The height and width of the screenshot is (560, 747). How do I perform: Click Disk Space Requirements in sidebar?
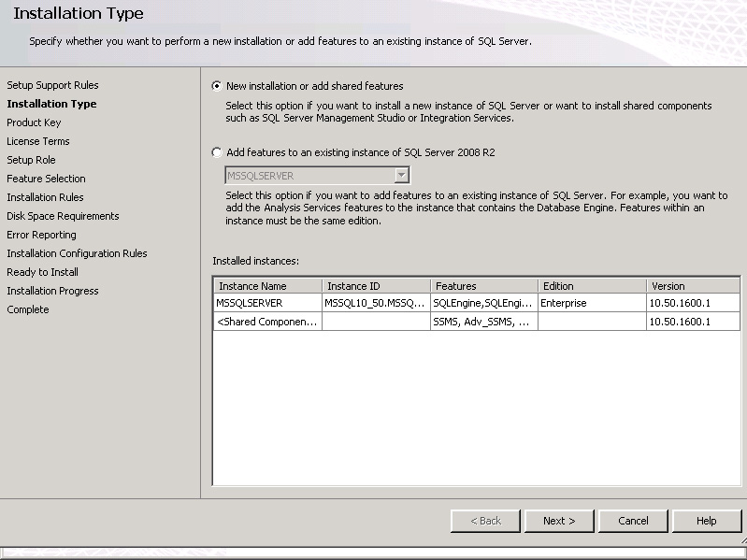(x=63, y=216)
